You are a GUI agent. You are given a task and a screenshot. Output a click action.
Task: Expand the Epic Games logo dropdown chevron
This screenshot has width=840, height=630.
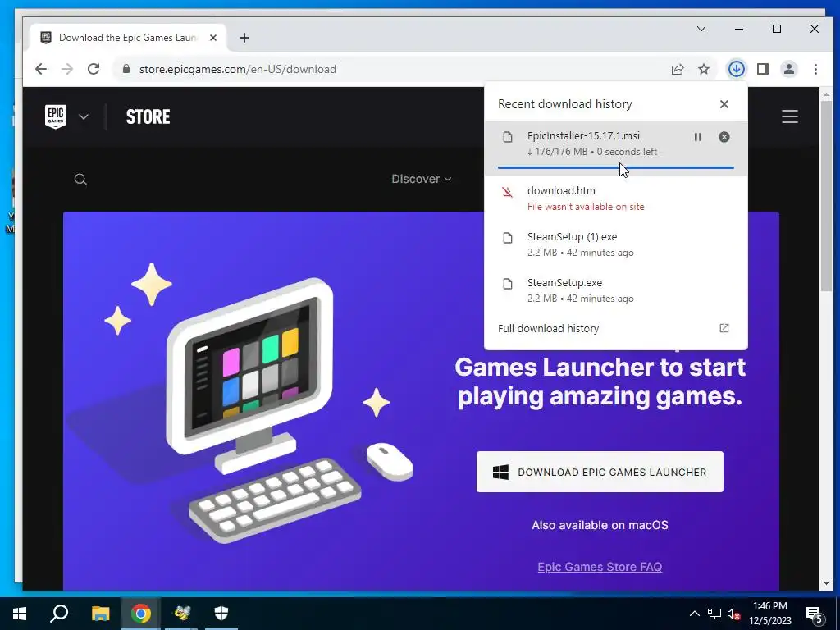(x=84, y=116)
